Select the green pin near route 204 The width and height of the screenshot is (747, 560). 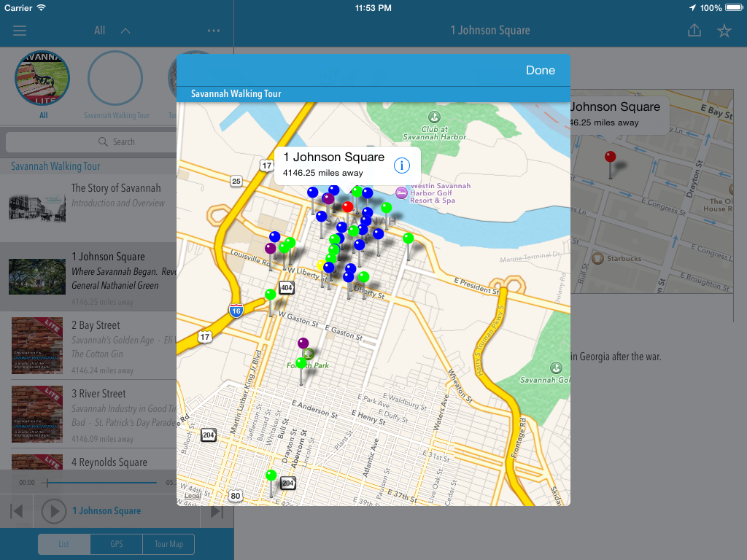tap(271, 475)
